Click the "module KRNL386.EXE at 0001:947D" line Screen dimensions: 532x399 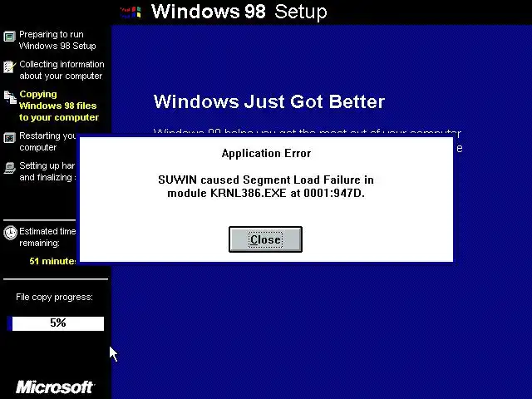click(266, 193)
